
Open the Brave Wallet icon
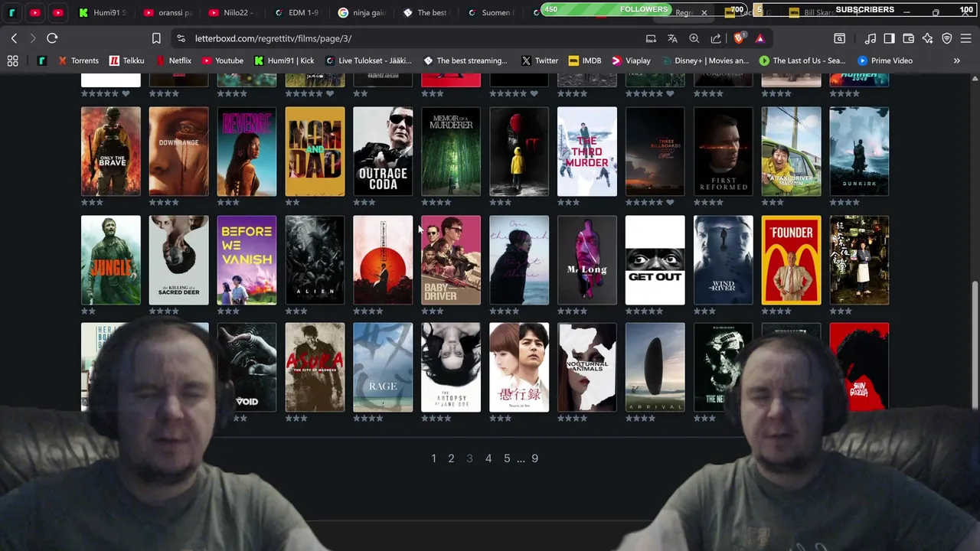pyautogui.click(x=908, y=38)
